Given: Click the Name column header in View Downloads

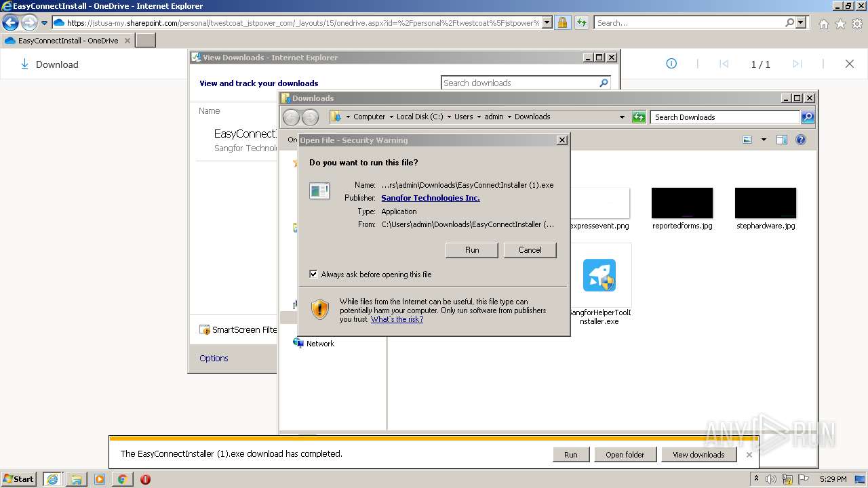Looking at the screenshot, I should pyautogui.click(x=210, y=110).
